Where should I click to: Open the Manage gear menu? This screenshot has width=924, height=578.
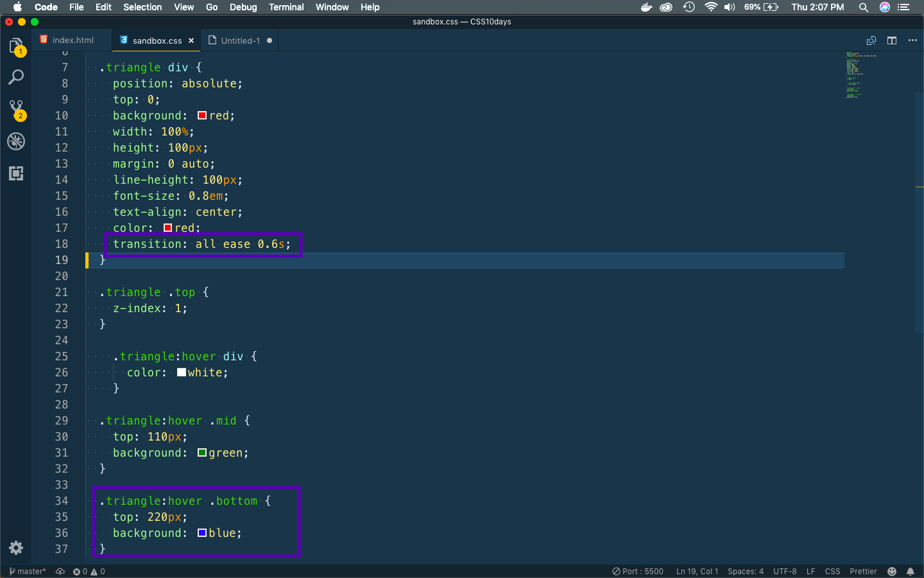pos(16,548)
